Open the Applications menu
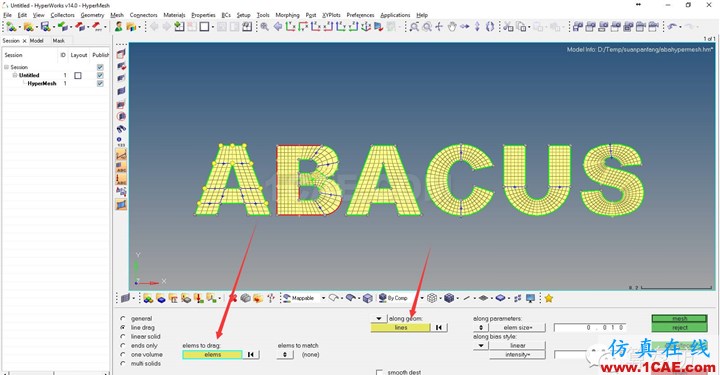The image size is (720, 375). [395, 15]
